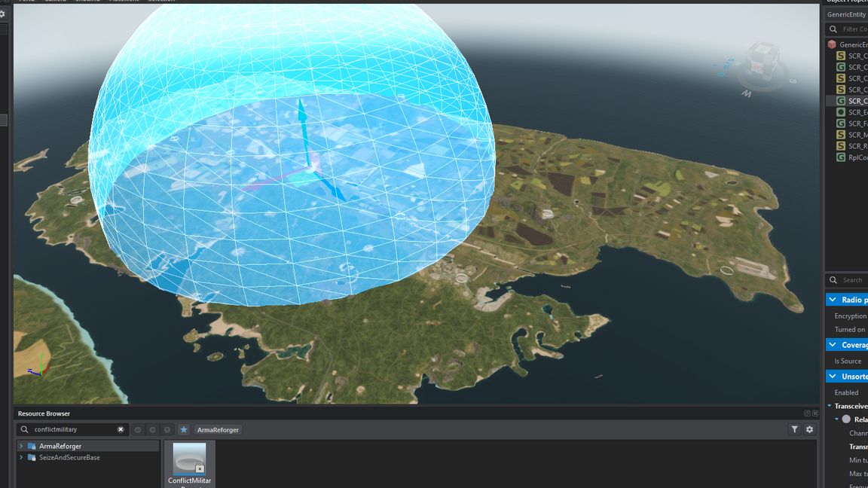868x488 pixels.
Task: Click the component filter search field
Action: coord(851,29)
